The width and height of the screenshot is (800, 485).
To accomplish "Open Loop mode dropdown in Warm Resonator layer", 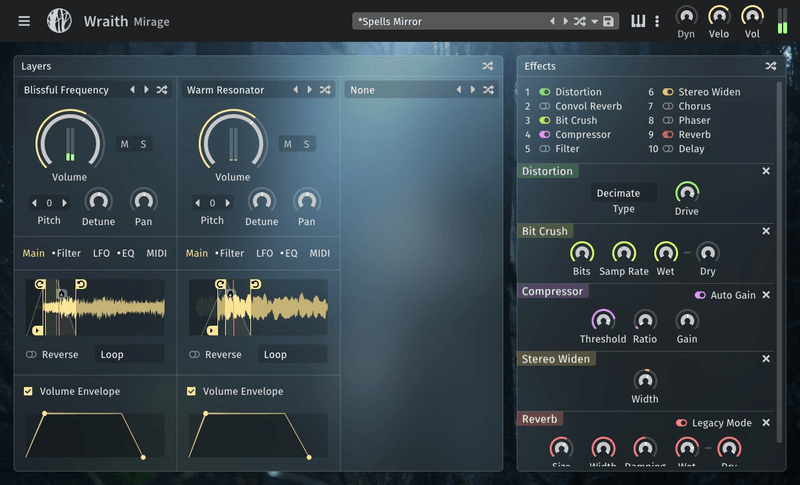I will point(293,354).
